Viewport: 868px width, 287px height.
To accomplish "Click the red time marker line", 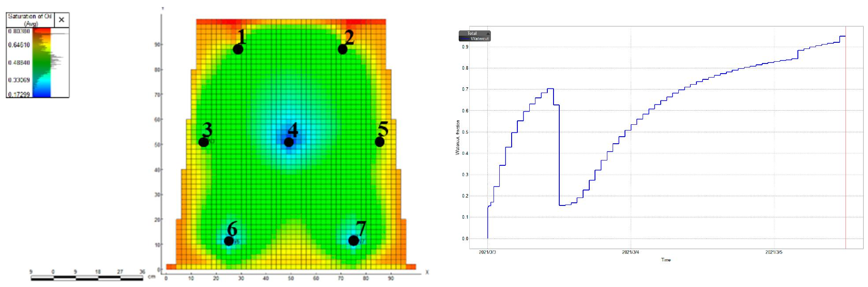I will point(846,138).
